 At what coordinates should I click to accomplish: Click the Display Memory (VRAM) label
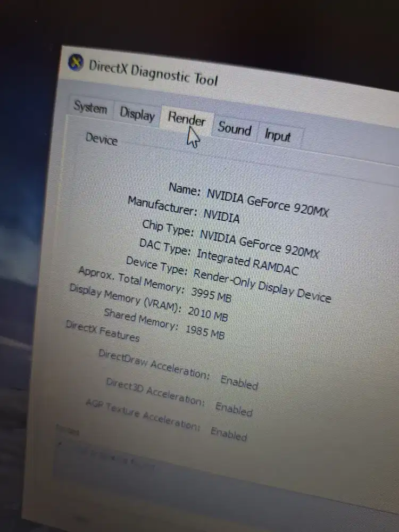click(x=126, y=298)
